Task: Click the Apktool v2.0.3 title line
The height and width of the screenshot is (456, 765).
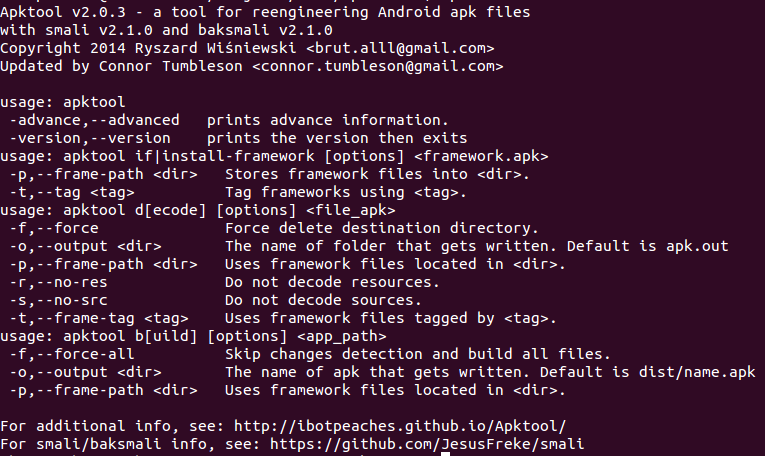Action: tap(265, 12)
